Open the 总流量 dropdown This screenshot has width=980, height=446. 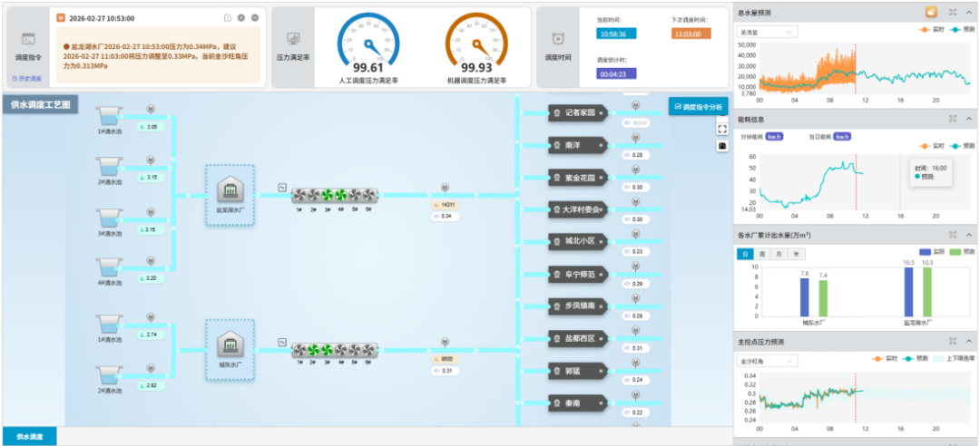tap(767, 32)
